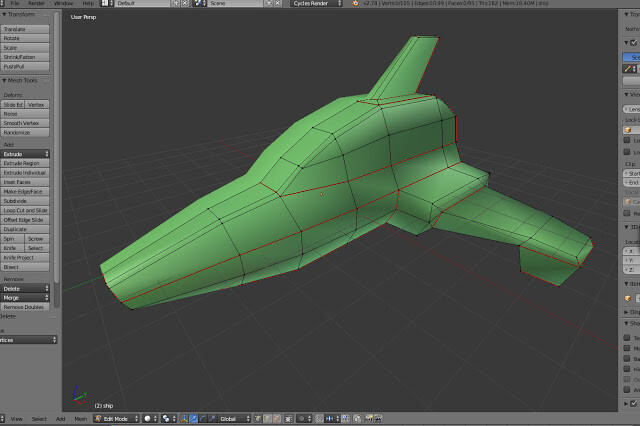Open the Help menu
Viewport: 640px width, 426px height.
tap(88, 3)
